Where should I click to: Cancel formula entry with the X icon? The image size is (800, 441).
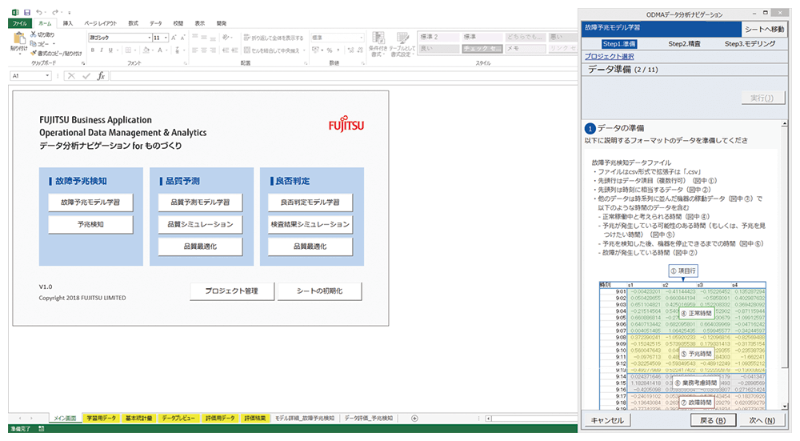(71, 76)
